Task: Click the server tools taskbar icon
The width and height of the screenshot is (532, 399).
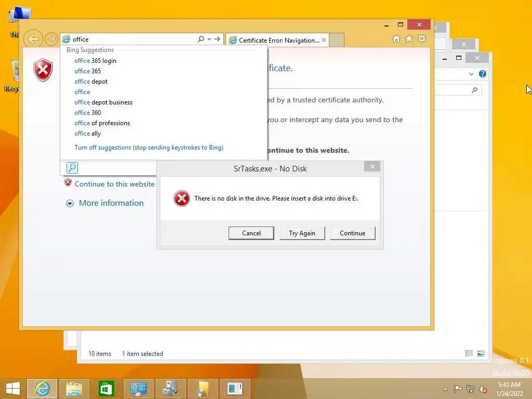Action: coord(170,389)
